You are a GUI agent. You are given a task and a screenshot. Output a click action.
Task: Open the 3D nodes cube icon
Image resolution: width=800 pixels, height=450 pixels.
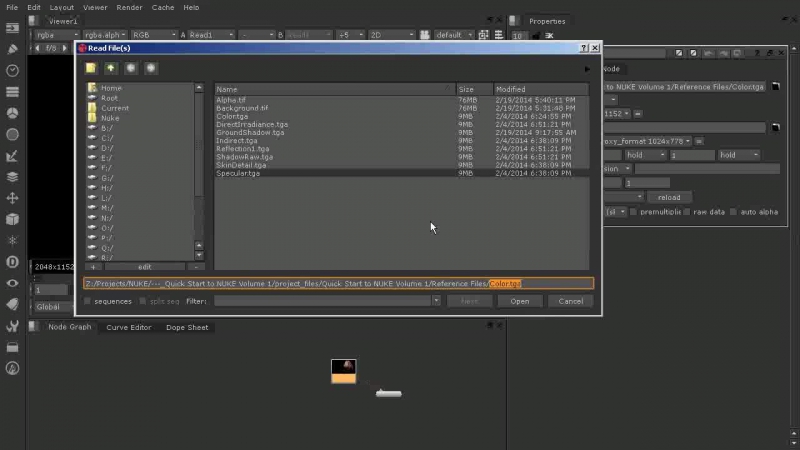pyautogui.click(x=12, y=219)
